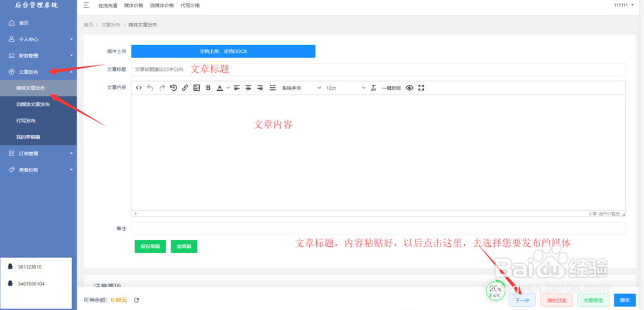The height and width of the screenshot is (310, 644).
Task: Open 我的草稿箱 in the sidebar
Action: pyautogui.click(x=38, y=137)
